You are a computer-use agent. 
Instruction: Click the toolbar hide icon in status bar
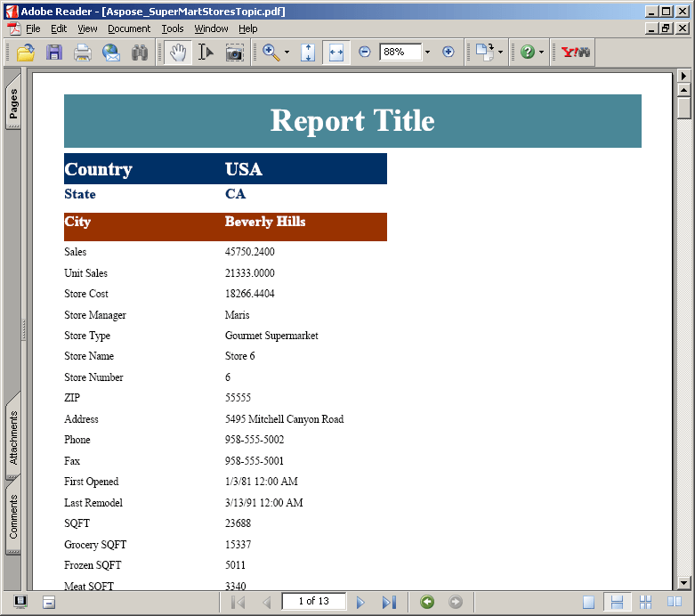[x=49, y=603]
